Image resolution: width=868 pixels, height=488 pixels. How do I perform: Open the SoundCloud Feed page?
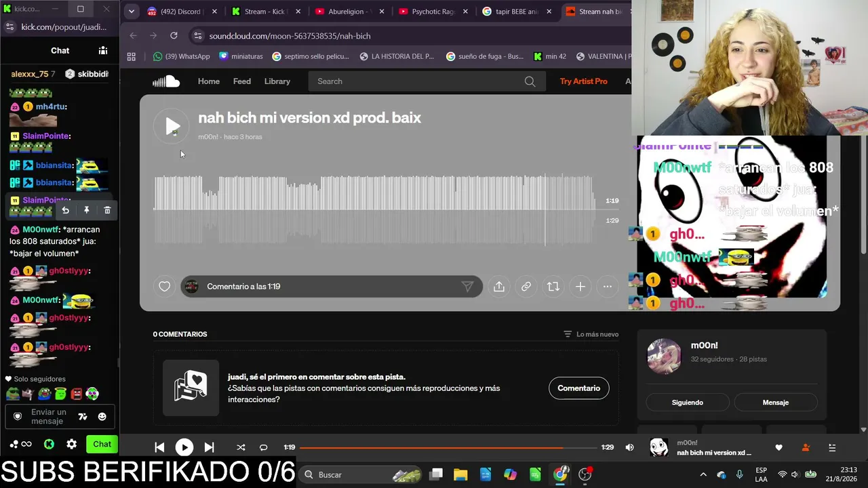tap(242, 81)
